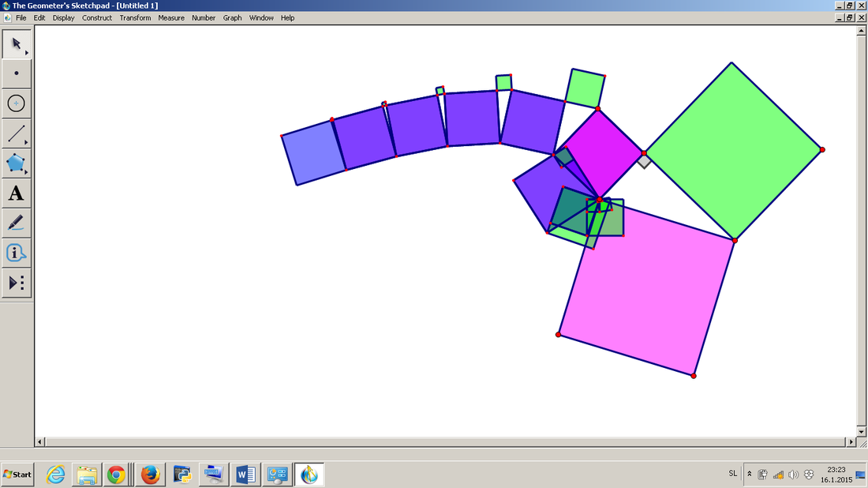Click the horizontal scrollbar left arrow
The width and height of the screenshot is (868, 488).
pos(40,442)
